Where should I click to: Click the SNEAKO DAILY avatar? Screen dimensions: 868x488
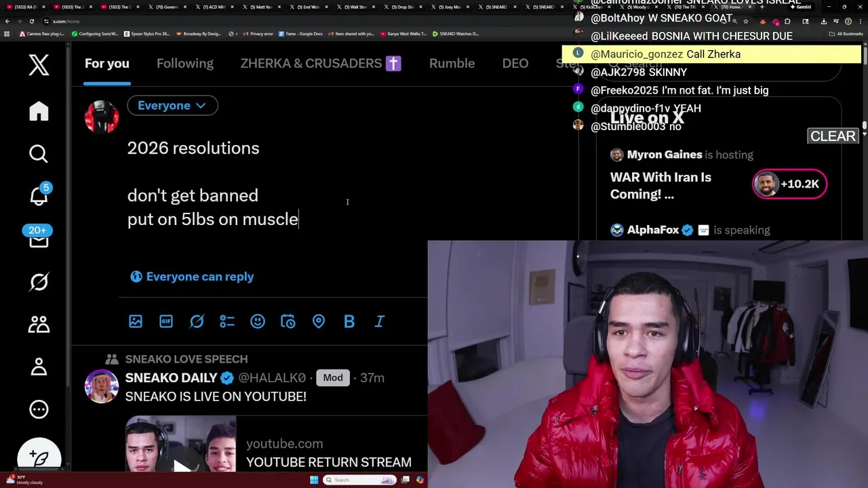click(102, 386)
